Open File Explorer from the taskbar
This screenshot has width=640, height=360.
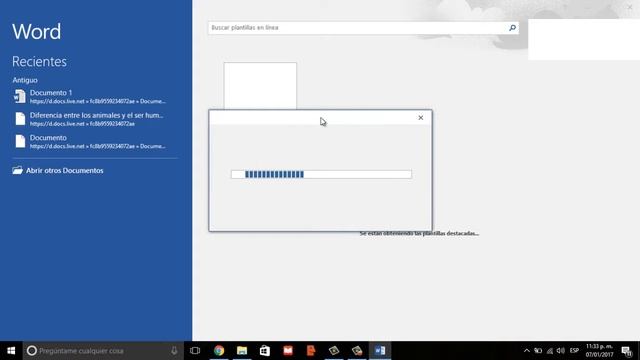coord(242,351)
